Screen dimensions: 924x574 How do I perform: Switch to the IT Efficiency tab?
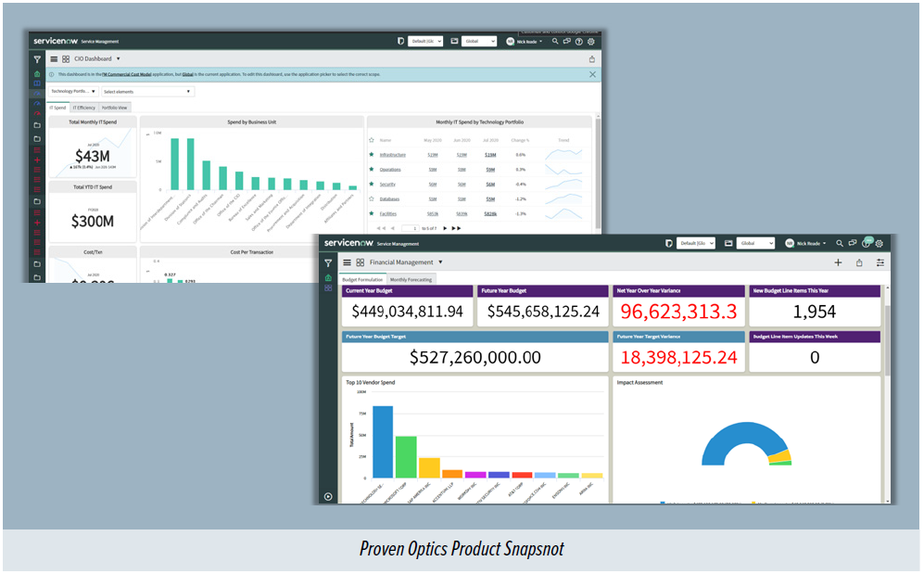pos(83,108)
